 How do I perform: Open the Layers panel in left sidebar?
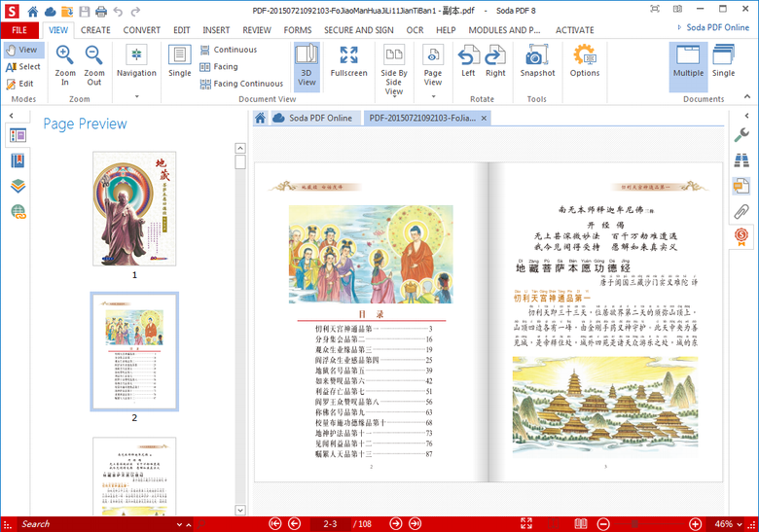point(18,186)
